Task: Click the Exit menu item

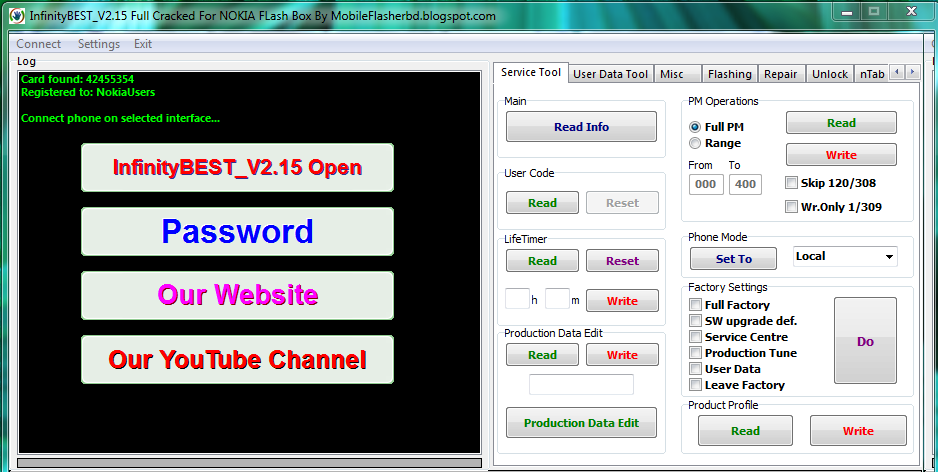Action: tap(143, 44)
